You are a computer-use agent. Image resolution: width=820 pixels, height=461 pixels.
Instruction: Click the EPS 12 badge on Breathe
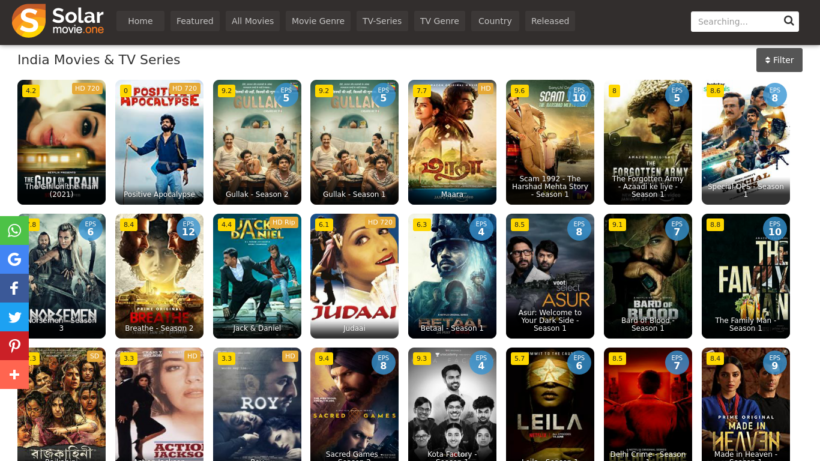188,228
